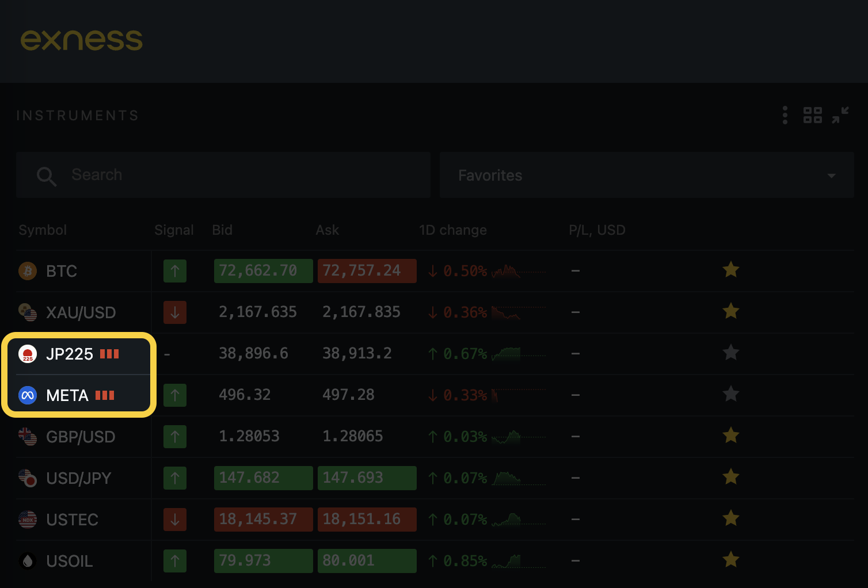Click the USD/JPY flags icon

(x=28, y=478)
